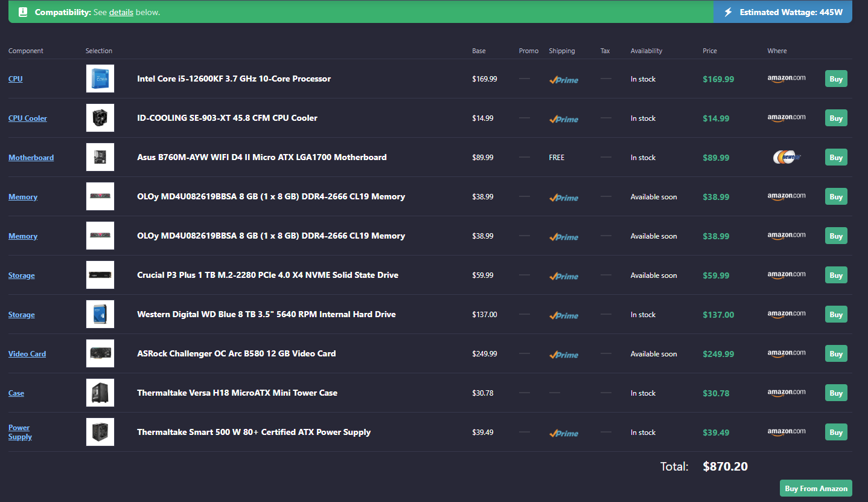Click the Availability column header
The width and height of the screenshot is (868, 502).
point(646,51)
